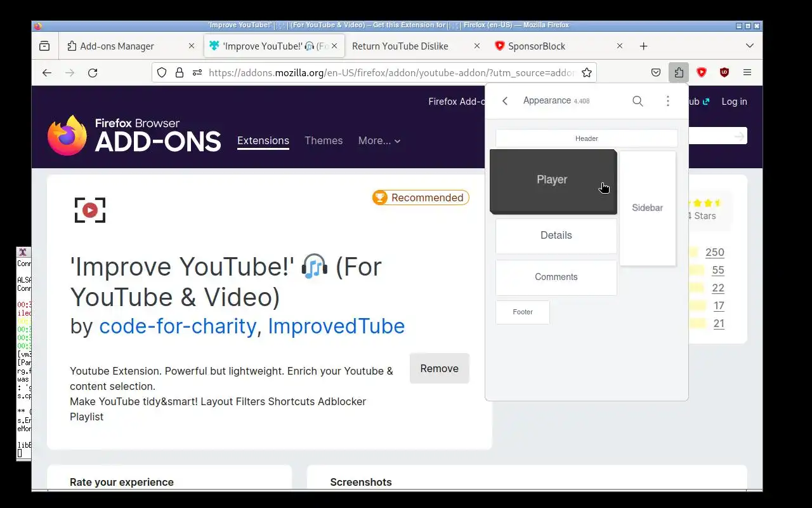Image resolution: width=812 pixels, height=508 pixels.
Task: Click the Firefox logo in title bar
Action: [x=37, y=26]
